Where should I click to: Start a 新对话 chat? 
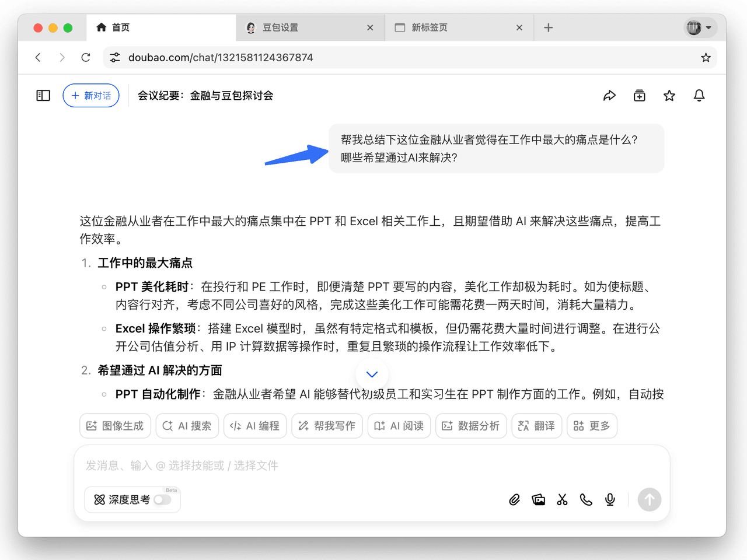(91, 96)
